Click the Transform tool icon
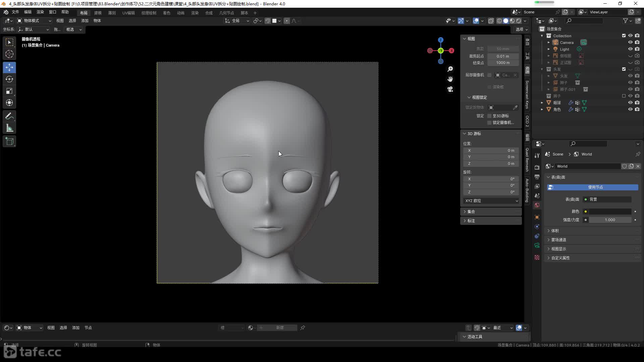The height and width of the screenshot is (362, 644). pyautogui.click(x=9, y=102)
